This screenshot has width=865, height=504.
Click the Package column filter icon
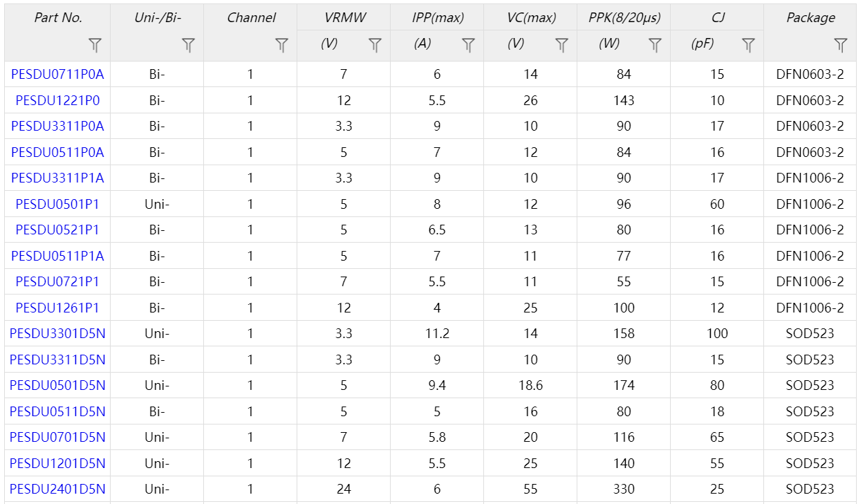tap(840, 46)
